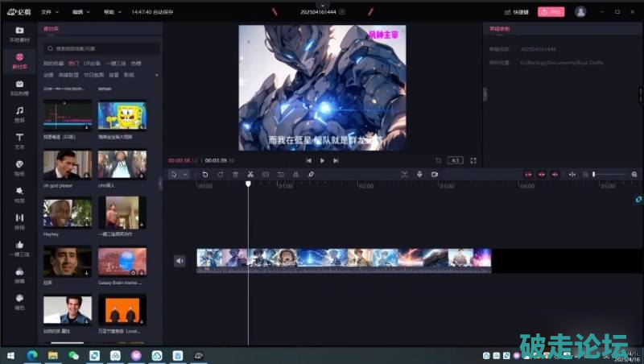Toggle the third red audio-link button
The image size is (644, 364).
(x=555, y=174)
